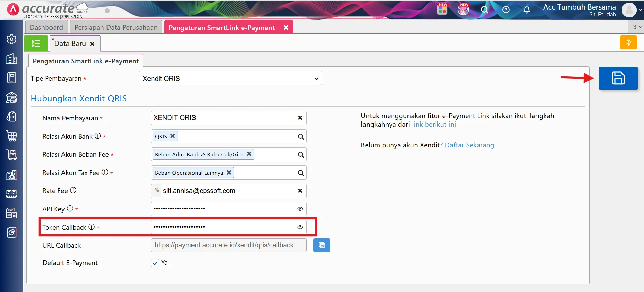Click the Acc Tumbuh Bersama company name
This screenshot has width=644, height=292.
pyautogui.click(x=579, y=7)
